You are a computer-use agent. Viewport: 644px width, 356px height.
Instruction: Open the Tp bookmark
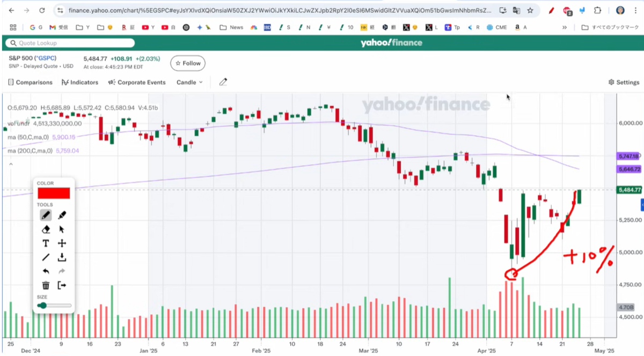(x=452, y=27)
